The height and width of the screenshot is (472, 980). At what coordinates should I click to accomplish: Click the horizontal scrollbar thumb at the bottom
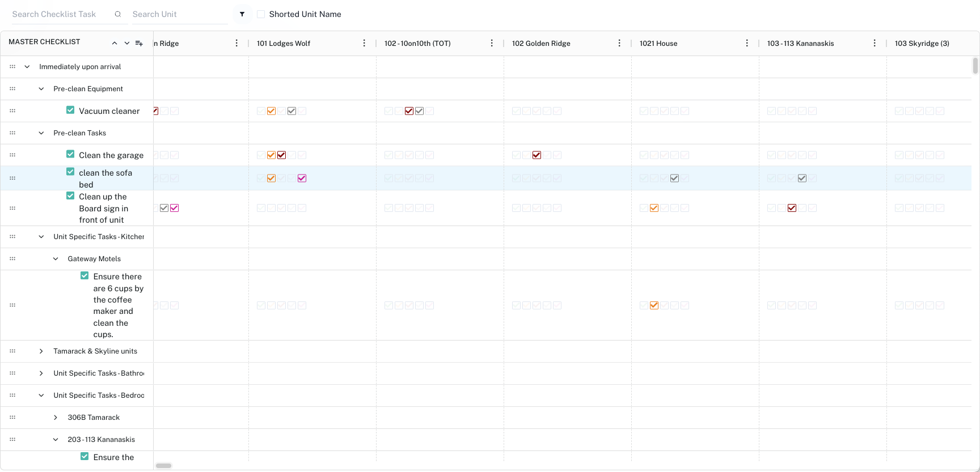163,466
